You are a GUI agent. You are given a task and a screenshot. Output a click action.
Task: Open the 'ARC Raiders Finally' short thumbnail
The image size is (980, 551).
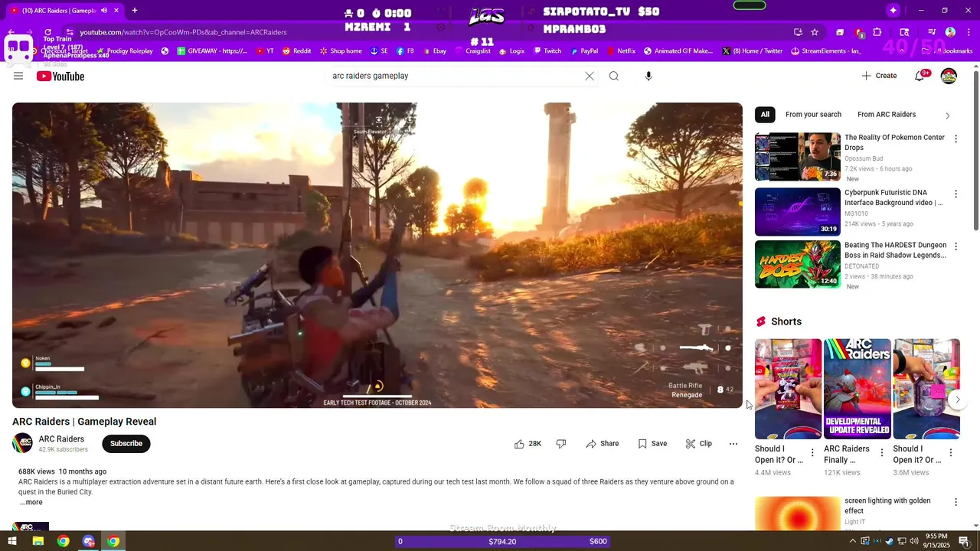tap(857, 389)
